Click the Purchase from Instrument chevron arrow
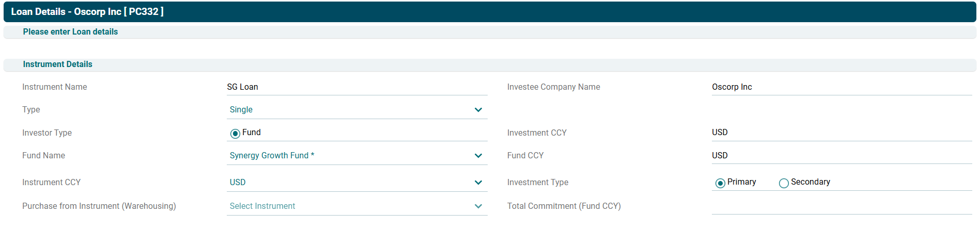980x230 pixels. point(478,206)
